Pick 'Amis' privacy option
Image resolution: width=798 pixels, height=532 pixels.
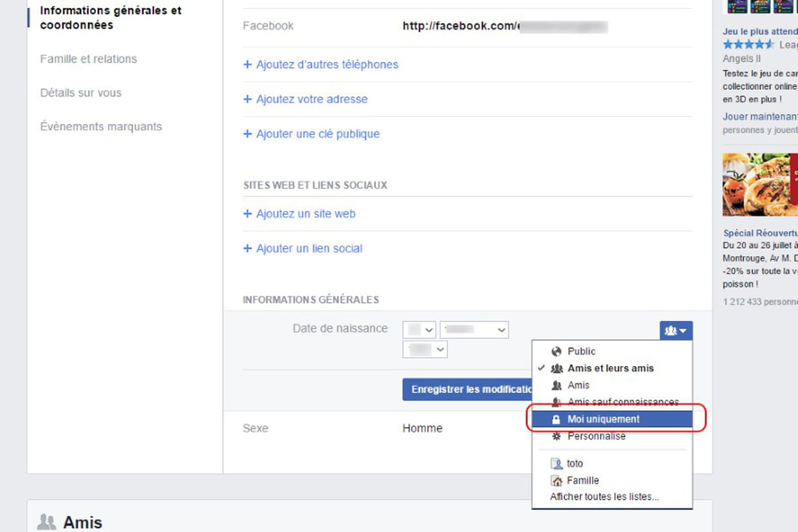(578, 385)
